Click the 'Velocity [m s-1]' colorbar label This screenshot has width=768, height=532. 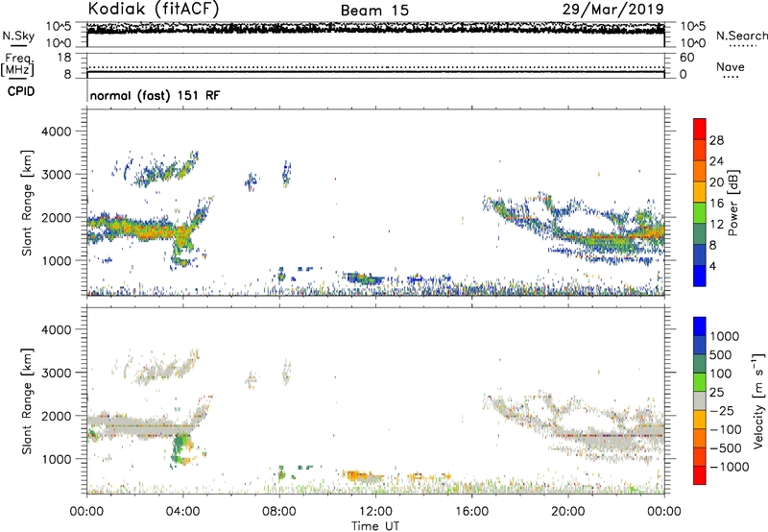(x=758, y=400)
